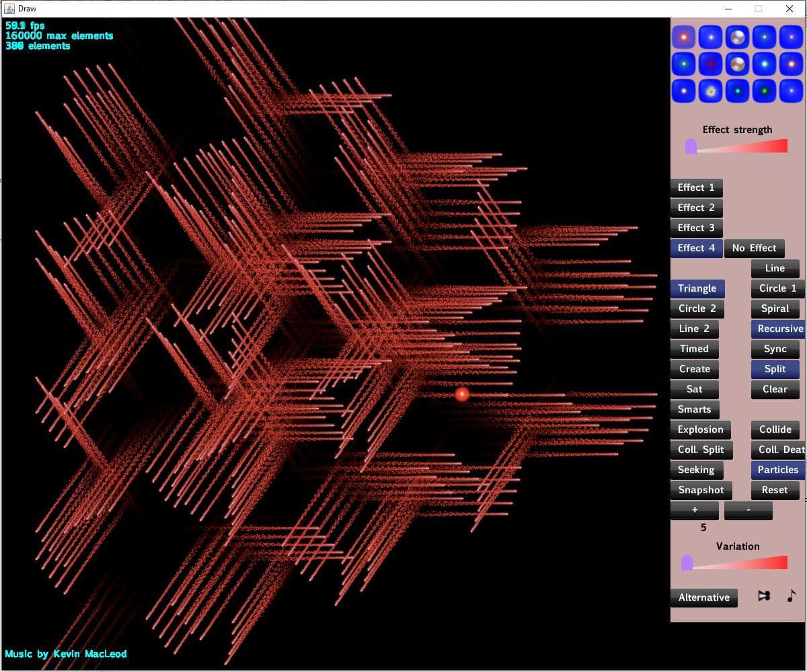Increase the count with the + button

[694, 510]
